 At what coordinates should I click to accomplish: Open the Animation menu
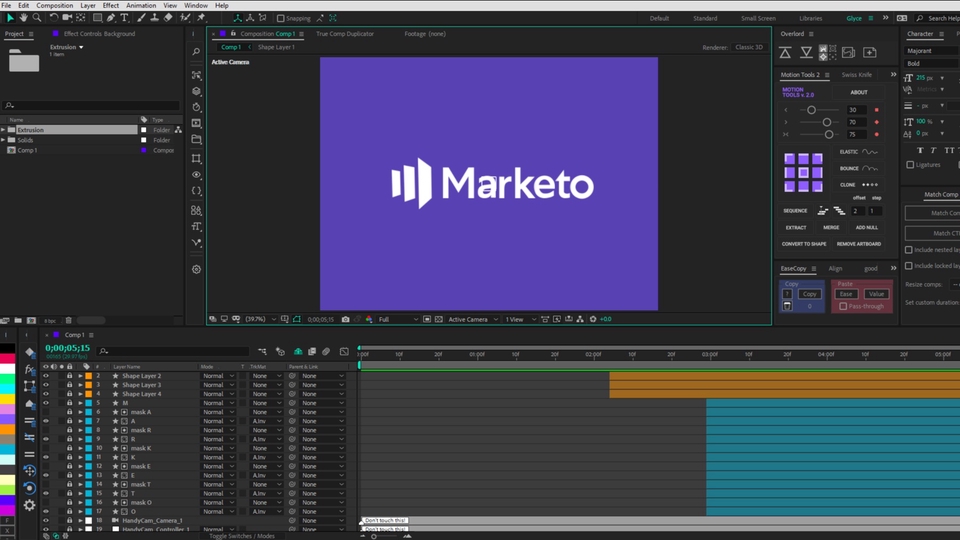(141, 5)
